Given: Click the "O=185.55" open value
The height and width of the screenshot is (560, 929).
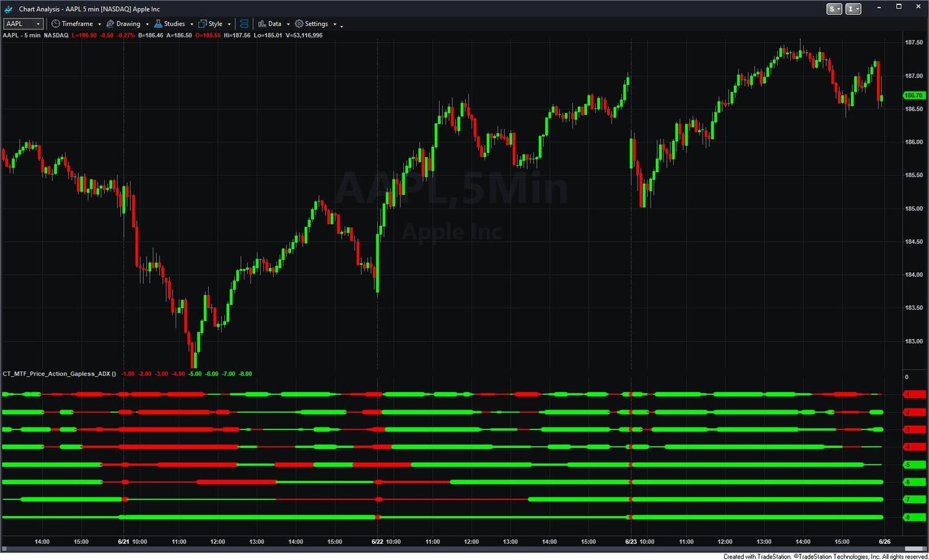Looking at the screenshot, I should coord(208,35).
